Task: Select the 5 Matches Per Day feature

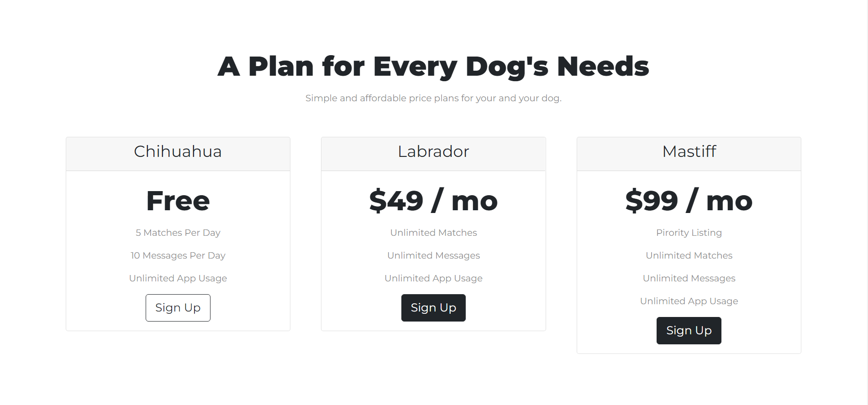Action: pyautogui.click(x=178, y=233)
